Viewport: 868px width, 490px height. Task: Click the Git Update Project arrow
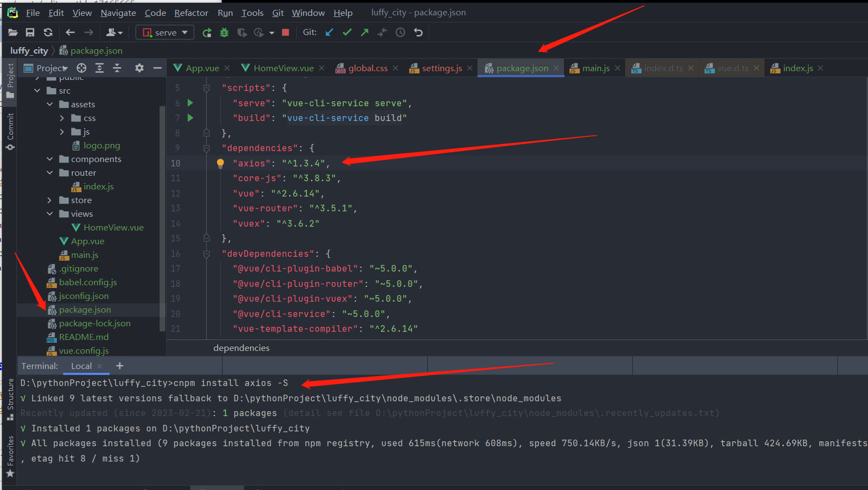329,33
